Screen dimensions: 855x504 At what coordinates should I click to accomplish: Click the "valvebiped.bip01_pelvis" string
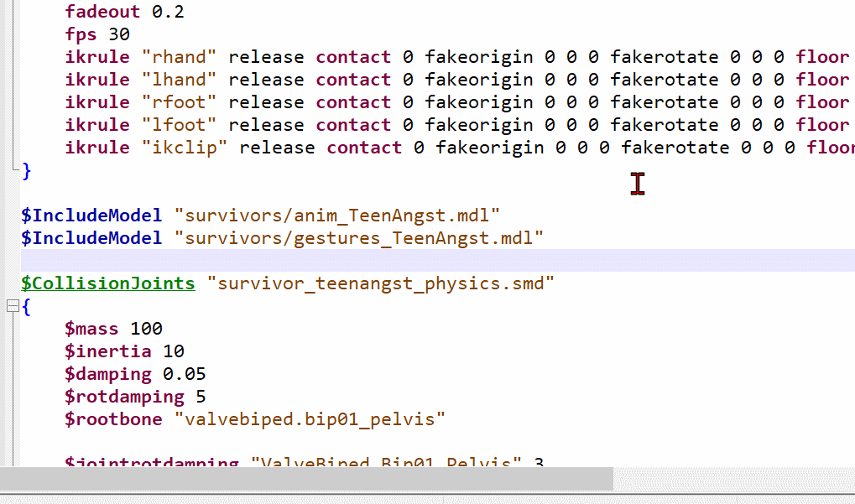click(x=310, y=419)
